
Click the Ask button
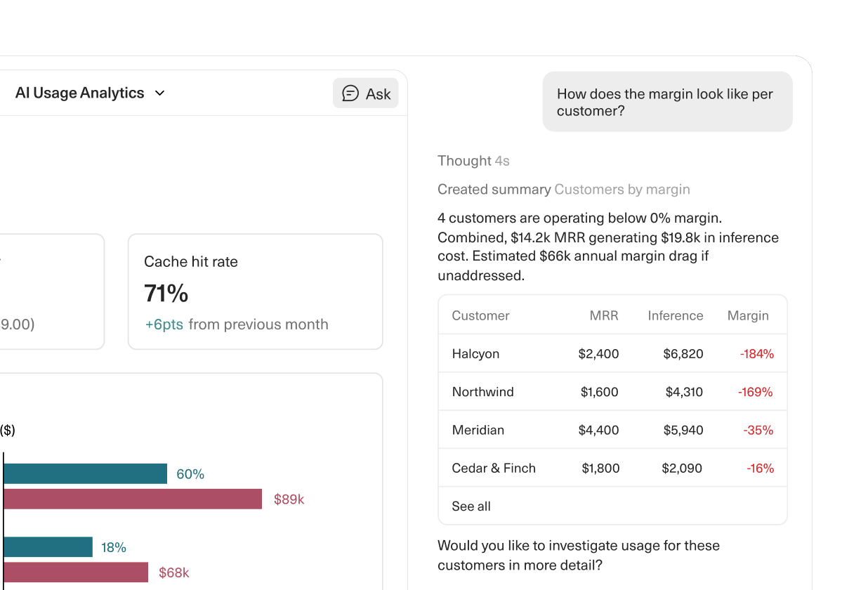coord(365,93)
